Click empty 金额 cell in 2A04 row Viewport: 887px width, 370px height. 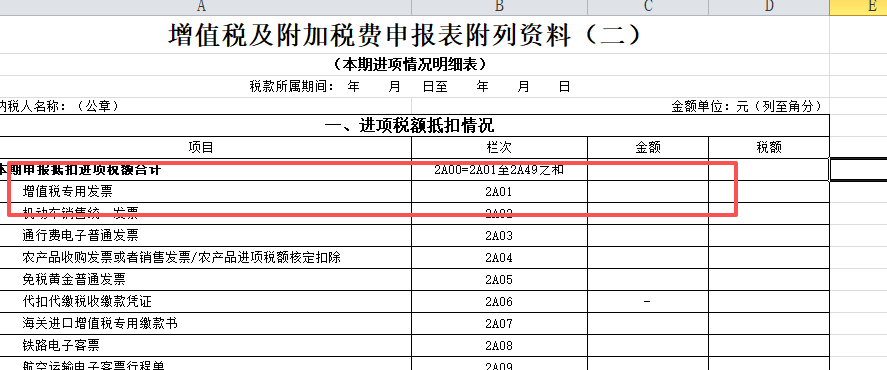(648, 258)
